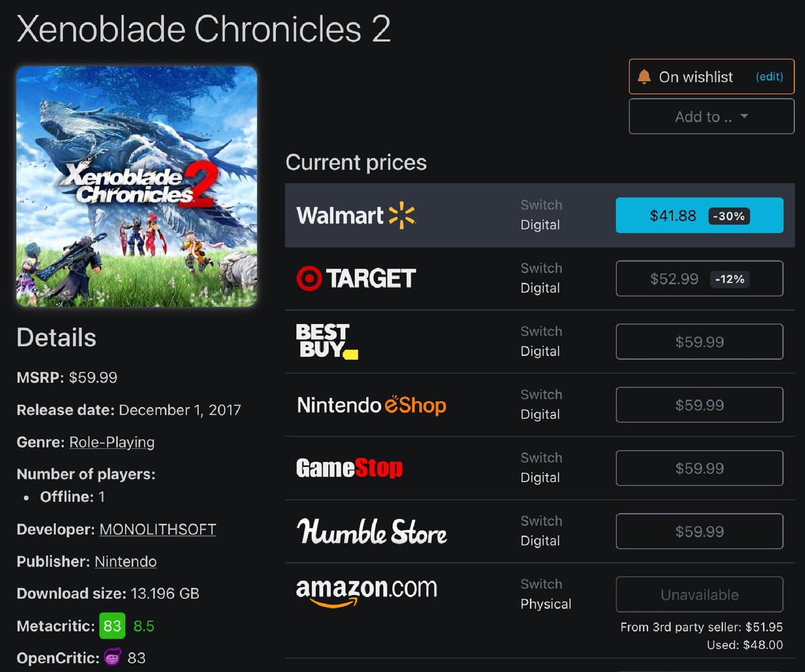Image resolution: width=805 pixels, height=672 pixels.
Task: Click Best Buy's $59.99 price button
Action: click(x=699, y=342)
